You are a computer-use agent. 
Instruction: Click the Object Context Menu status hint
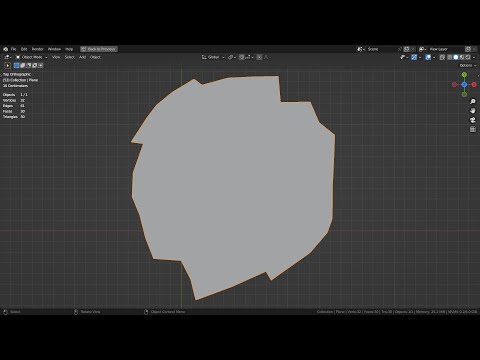[164, 312]
